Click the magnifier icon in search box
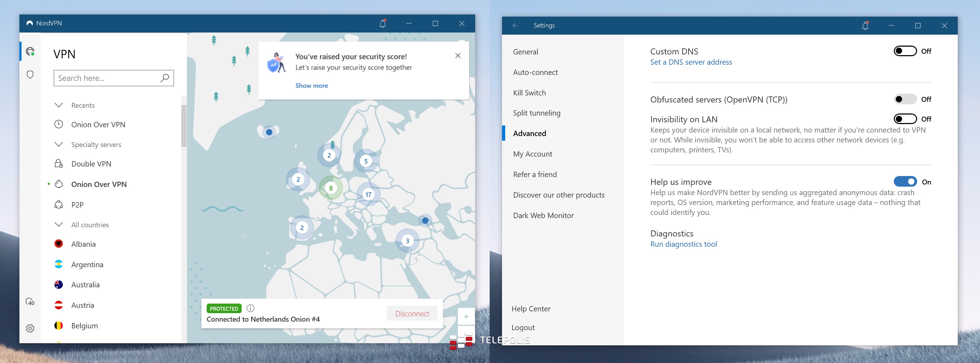Screen dimensions: 980x363 click(x=164, y=78)
